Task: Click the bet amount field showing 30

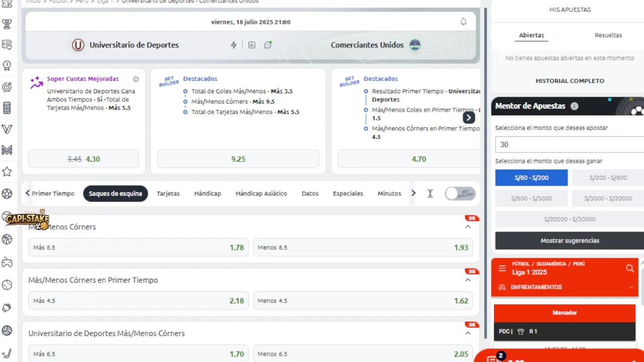Action: pos(570,144)
